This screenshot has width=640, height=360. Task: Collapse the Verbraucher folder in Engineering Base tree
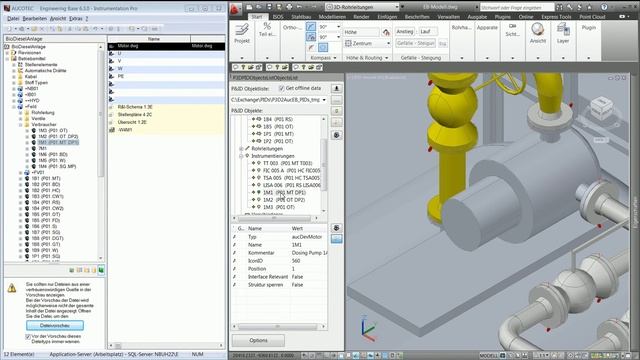click(x=20, y=124)
